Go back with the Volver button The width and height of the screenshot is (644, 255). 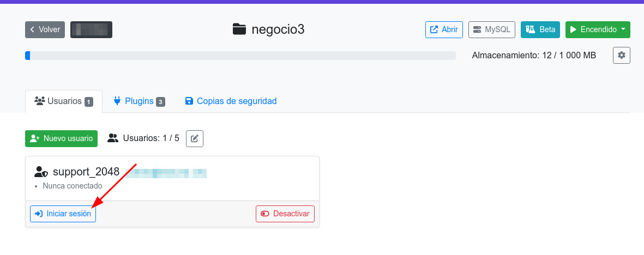click(45, 29)
